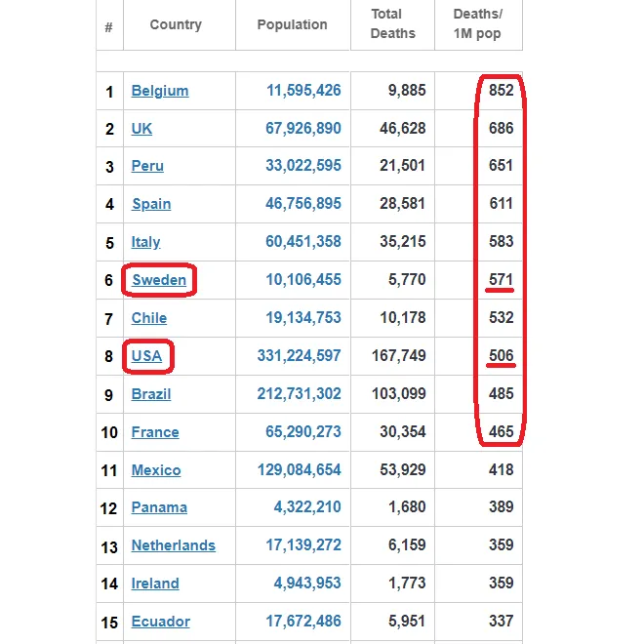Open the Netherlands country link
This screenshot has width=644, height=644.
click(x=174, y=545)
